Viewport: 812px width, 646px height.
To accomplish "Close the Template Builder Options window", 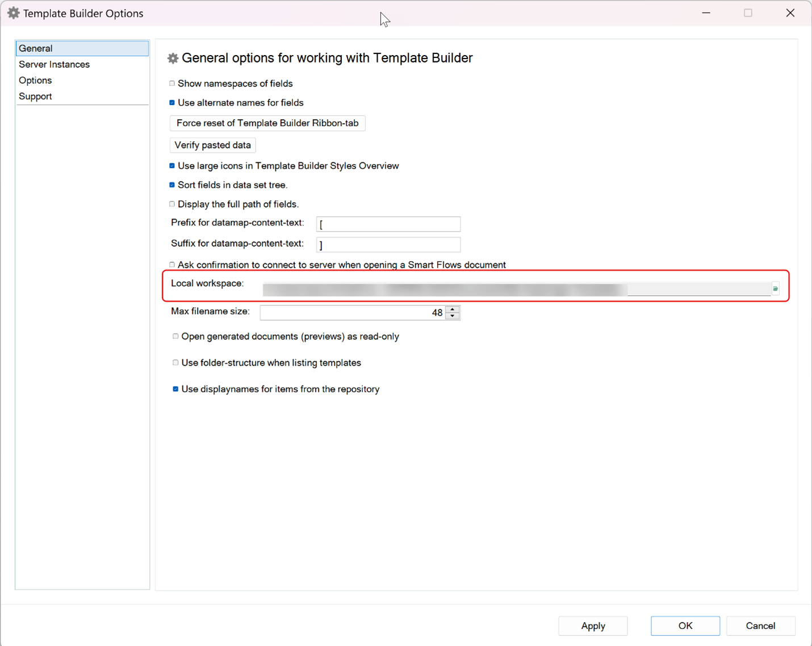I will pos(790,13).
